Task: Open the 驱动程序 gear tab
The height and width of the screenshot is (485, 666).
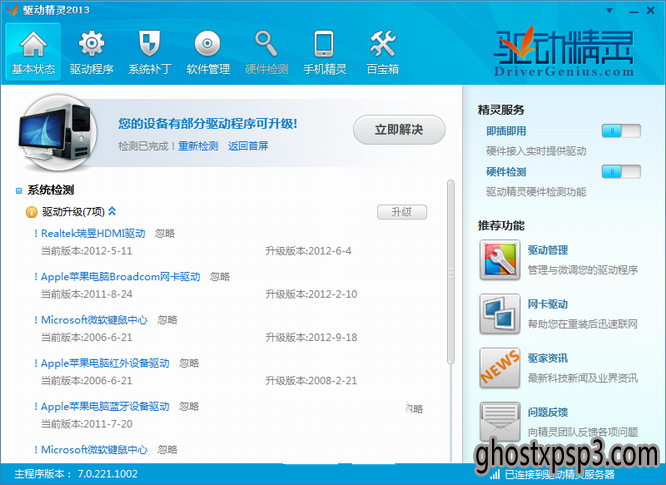Action: (x=91, y=52)
